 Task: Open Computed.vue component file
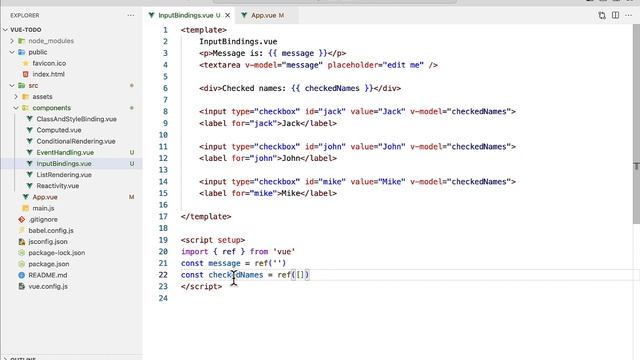(x=59, y=130)
